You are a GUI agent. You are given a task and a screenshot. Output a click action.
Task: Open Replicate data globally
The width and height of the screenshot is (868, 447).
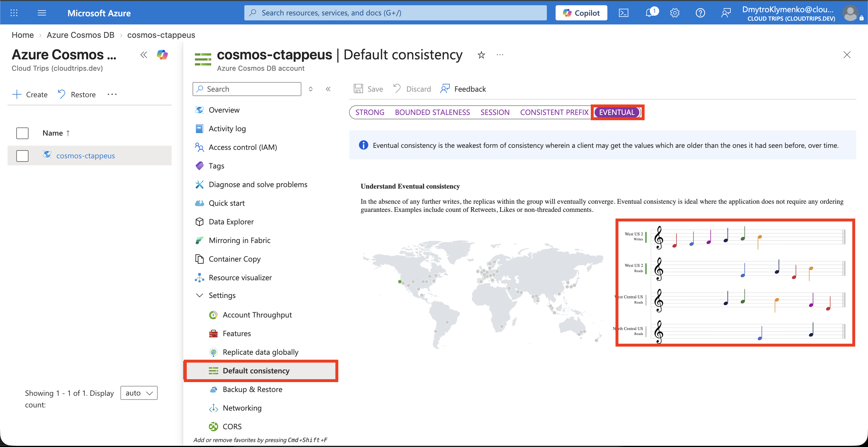click(x=260, y=352)
